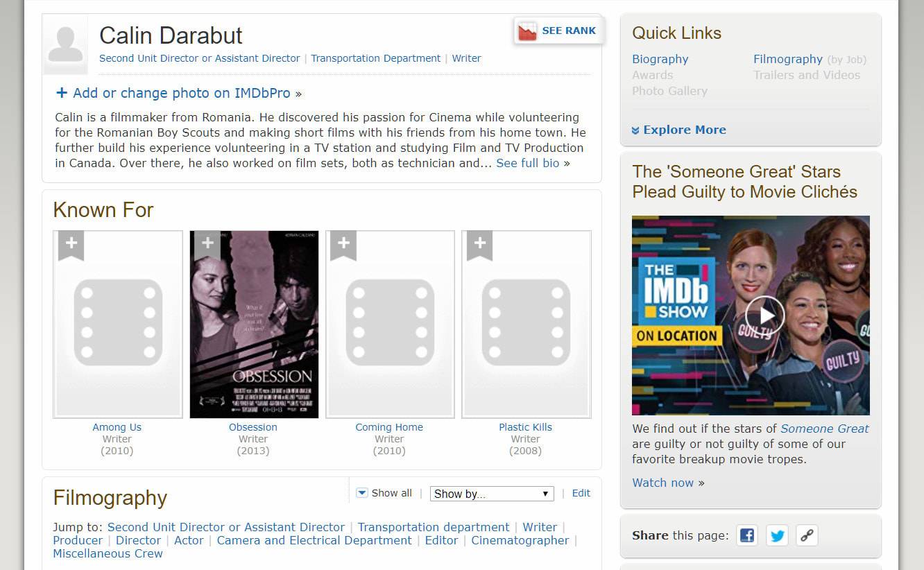Image resolution: width=924 pixels, height=570 pixels.
Task: Click Edit next to filmography filters
Action: [581, 493]
